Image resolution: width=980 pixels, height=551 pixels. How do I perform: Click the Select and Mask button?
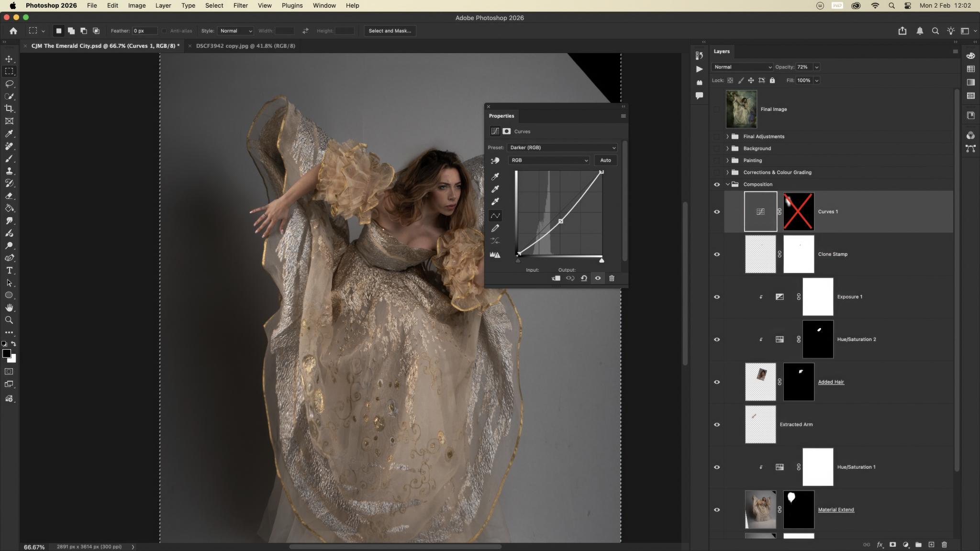[390, 31]
